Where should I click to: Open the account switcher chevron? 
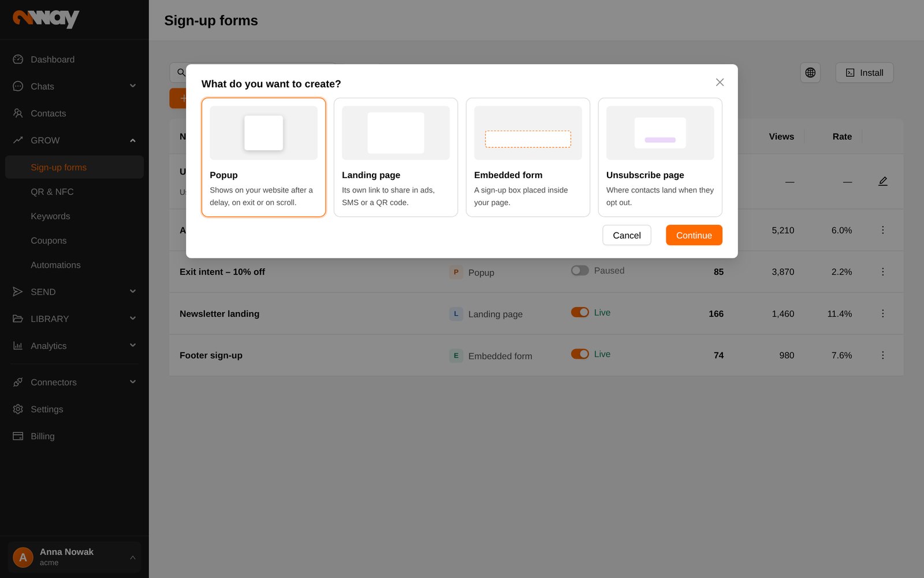pyautogui.click(x=133, y=558)
